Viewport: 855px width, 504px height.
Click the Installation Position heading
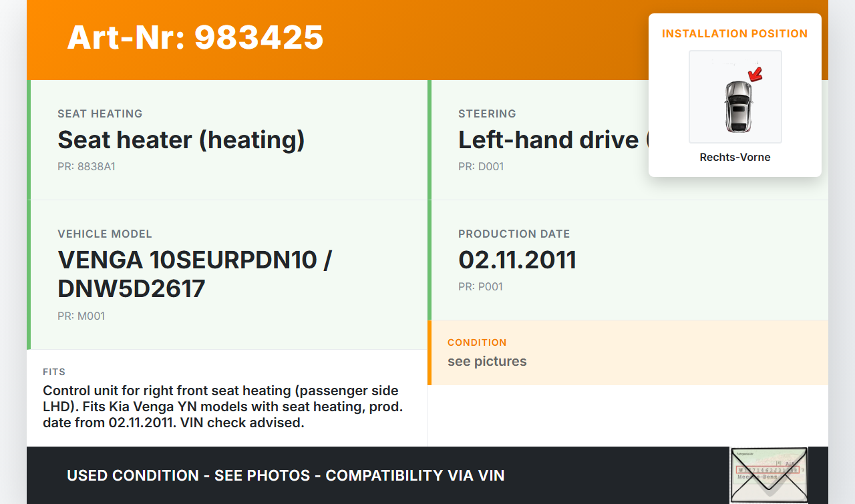click(735, 34)
